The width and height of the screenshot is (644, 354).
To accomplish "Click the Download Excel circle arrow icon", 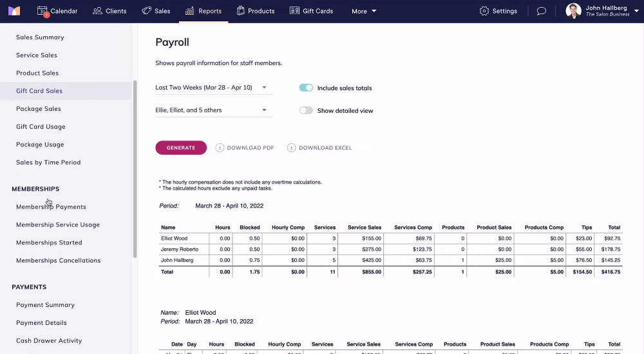I will pyautogui.click(x=291, y=148).
